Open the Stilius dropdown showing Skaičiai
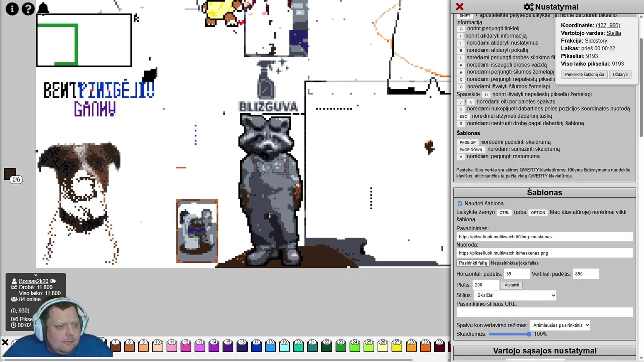Viewport: 644px width, 362px height. tap(515, 295)
